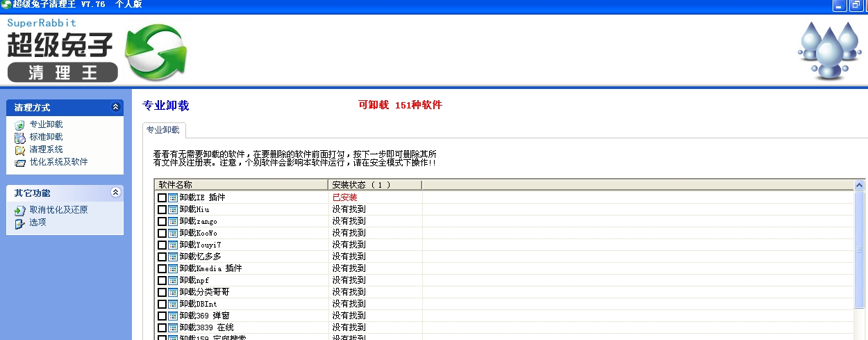Click the water drops icon in the header
The height and width of the screenshot is (340, 868).
(x=828, y=51)
